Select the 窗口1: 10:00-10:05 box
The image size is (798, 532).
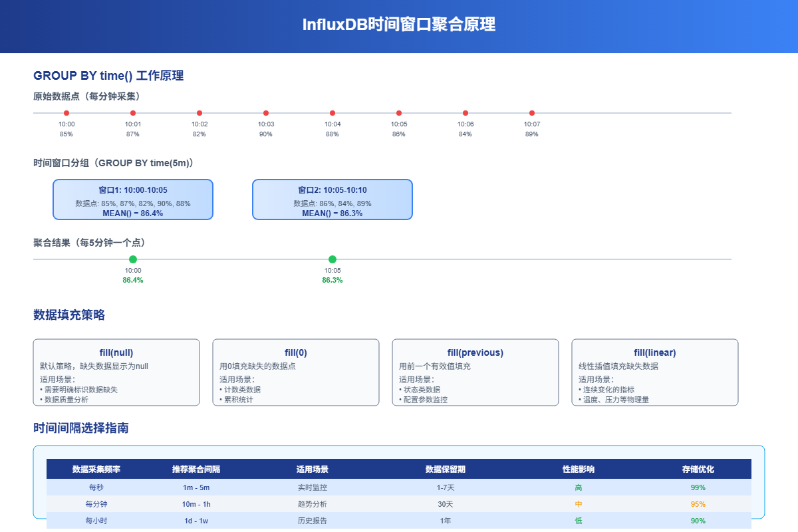[133, 199]
